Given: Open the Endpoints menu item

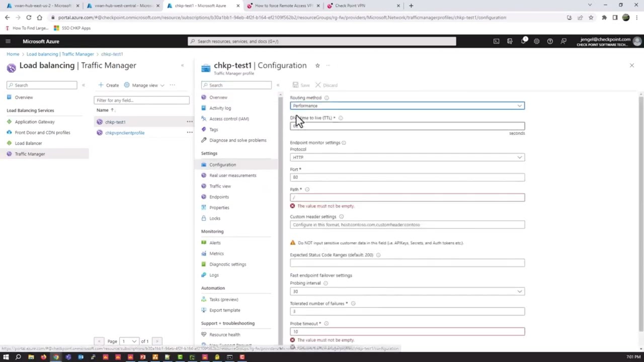Looking at the screenshot, I should click(x=219, y=197).
